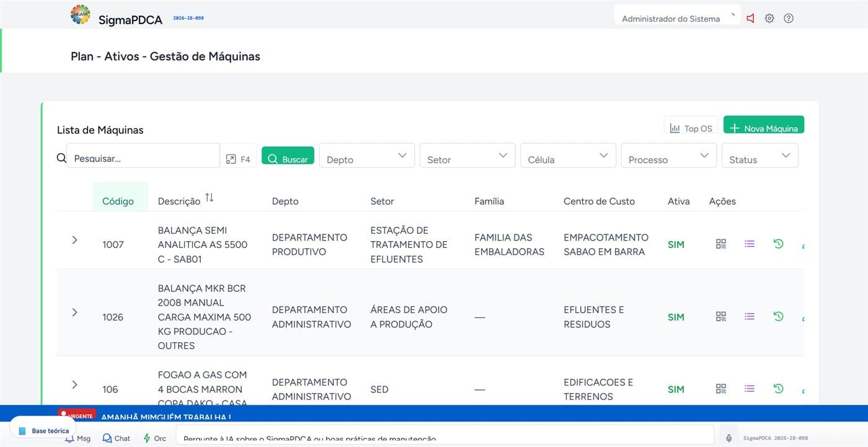Screen dimensions: 868x447
Task: Click the Nova Máquina button
Action: click(x=764, y=125)
